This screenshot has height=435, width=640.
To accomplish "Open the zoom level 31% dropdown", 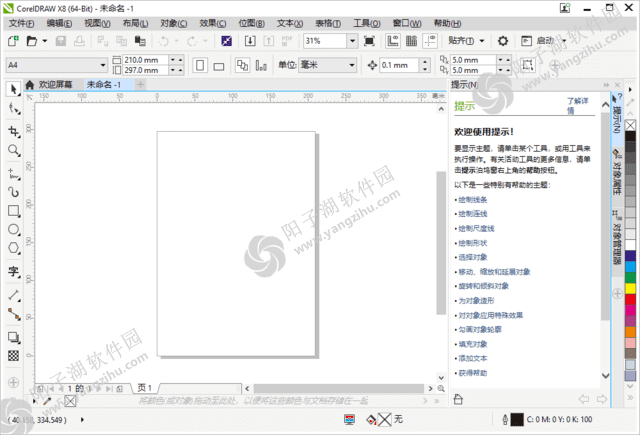I will pos(352,41).
